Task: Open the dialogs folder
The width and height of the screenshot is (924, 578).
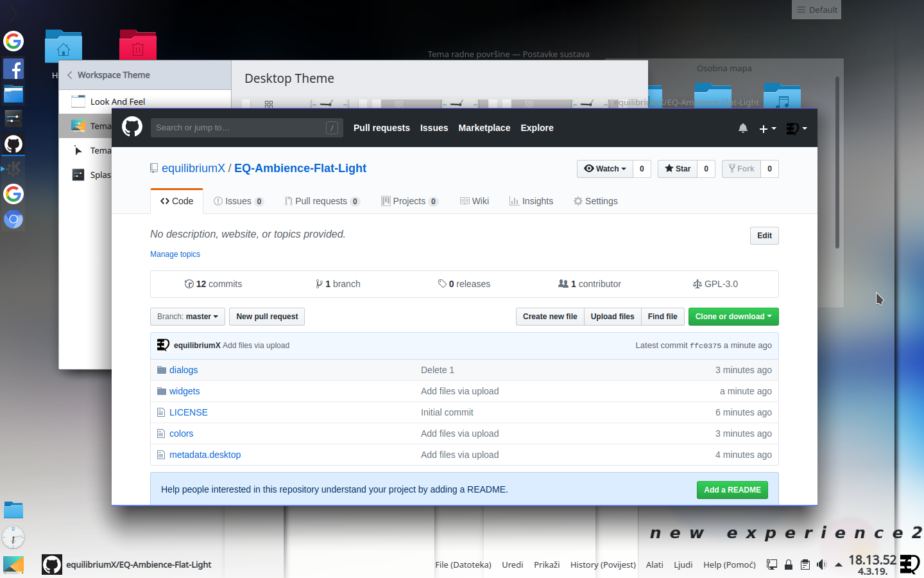Action: 184,370
